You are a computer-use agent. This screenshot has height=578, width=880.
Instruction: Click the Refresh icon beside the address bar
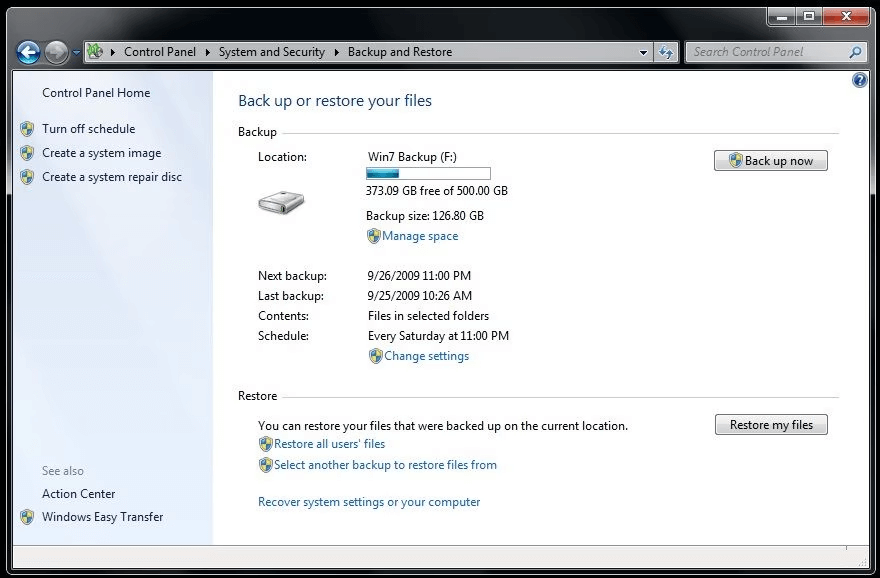pyautogui.click(x=666, y=51)
